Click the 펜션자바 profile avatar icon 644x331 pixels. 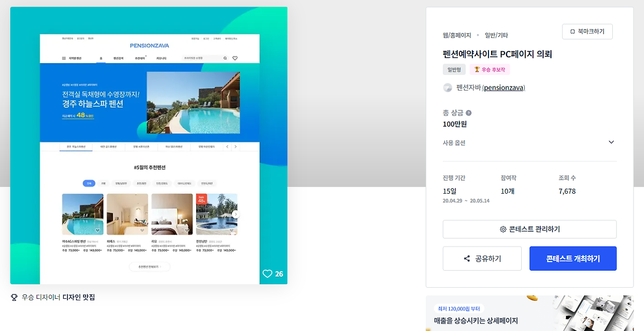(x=447, y=88)
